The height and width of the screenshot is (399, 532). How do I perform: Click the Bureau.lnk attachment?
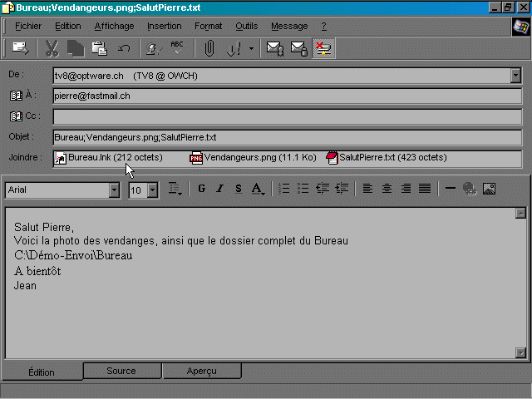[x=109, y=157]
